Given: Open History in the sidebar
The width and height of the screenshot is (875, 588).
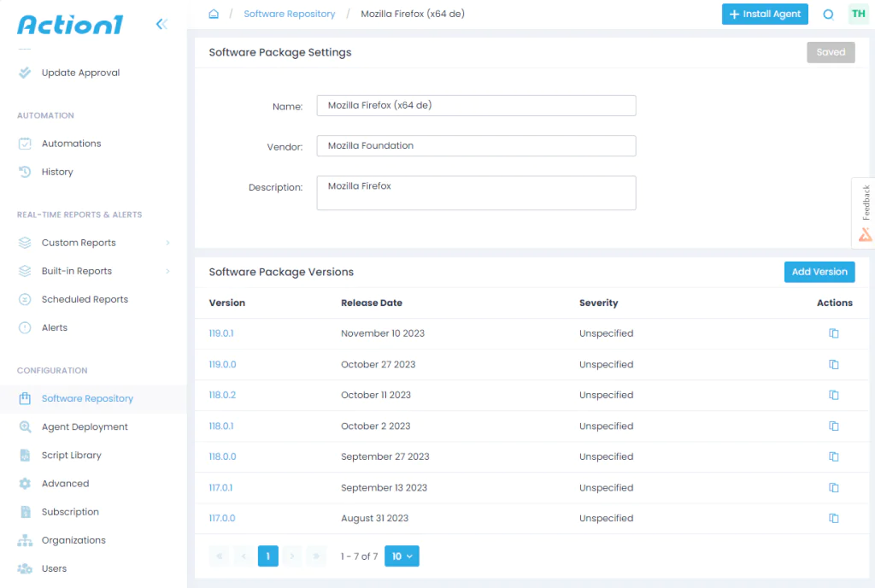Looking at the screenshot, I should (57, 172).
